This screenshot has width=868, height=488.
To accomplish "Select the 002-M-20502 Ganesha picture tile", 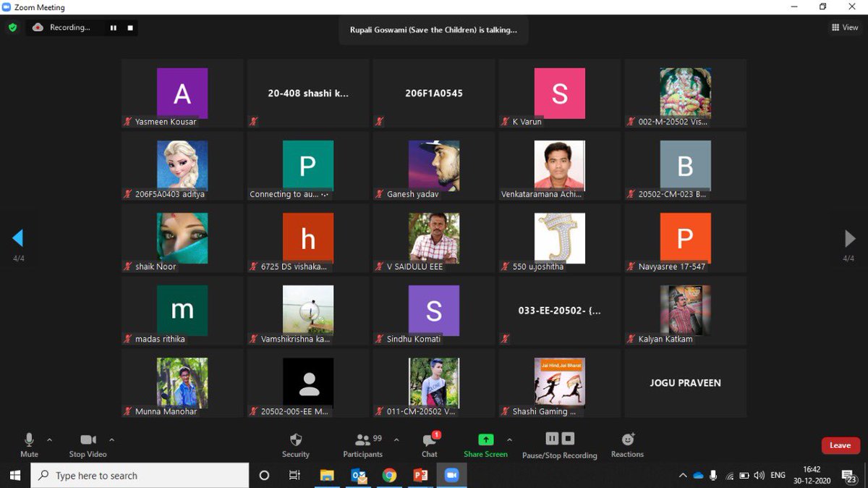I will click(x=686, y=93).
